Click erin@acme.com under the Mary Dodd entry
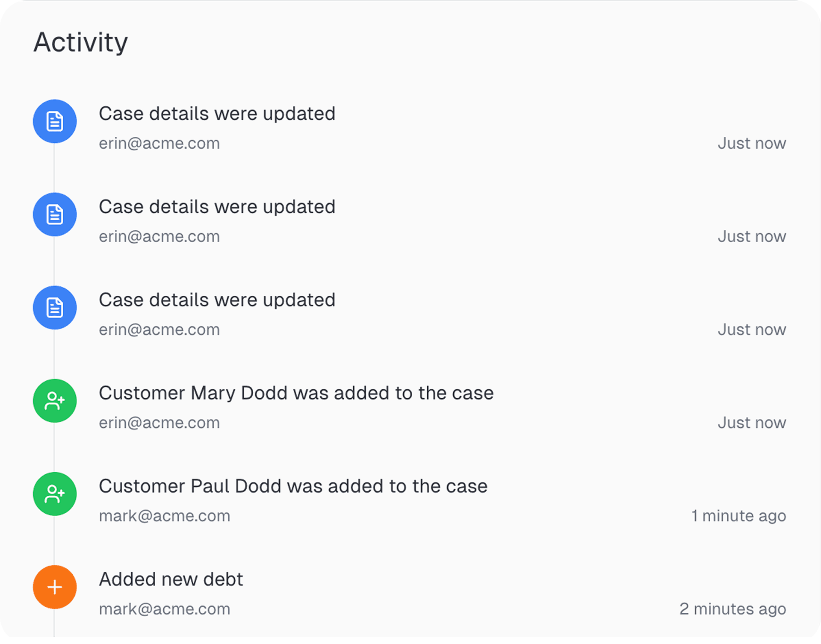This screenshot has height=644, width=821. click(159, 423)
